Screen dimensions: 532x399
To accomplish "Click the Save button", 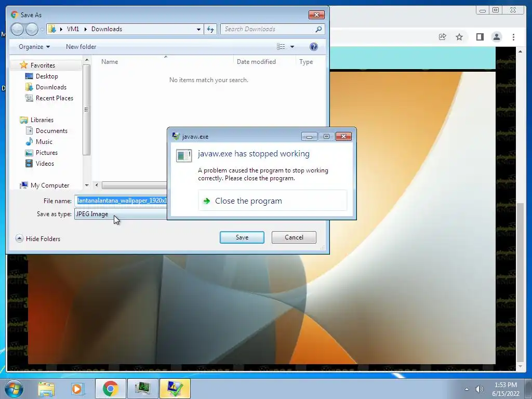I will coord(242,237).
